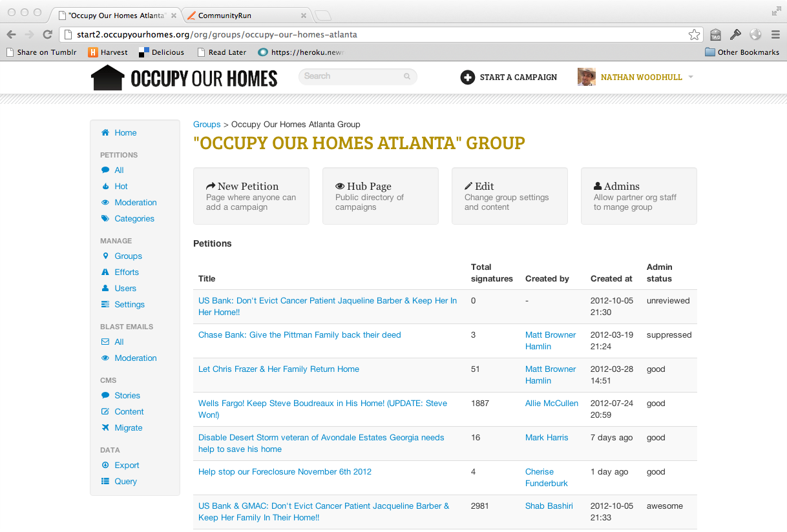Reload the page

(47, 34)
